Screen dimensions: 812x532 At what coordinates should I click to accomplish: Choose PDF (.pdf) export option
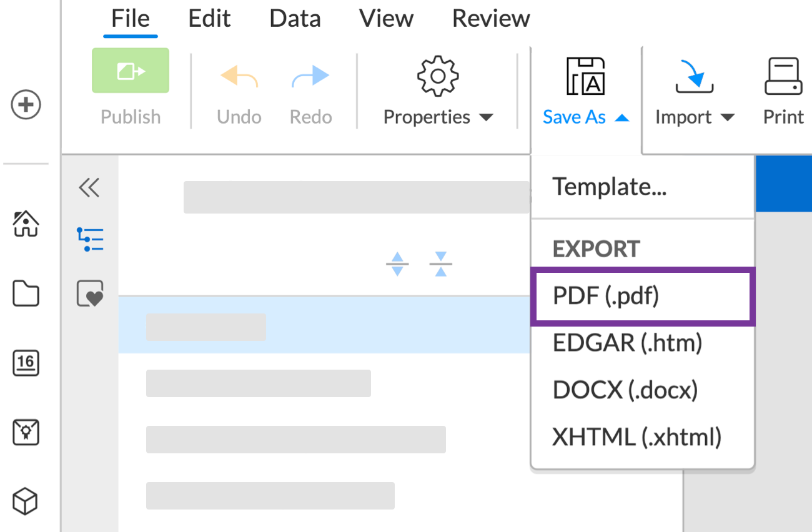click(642, 296)
